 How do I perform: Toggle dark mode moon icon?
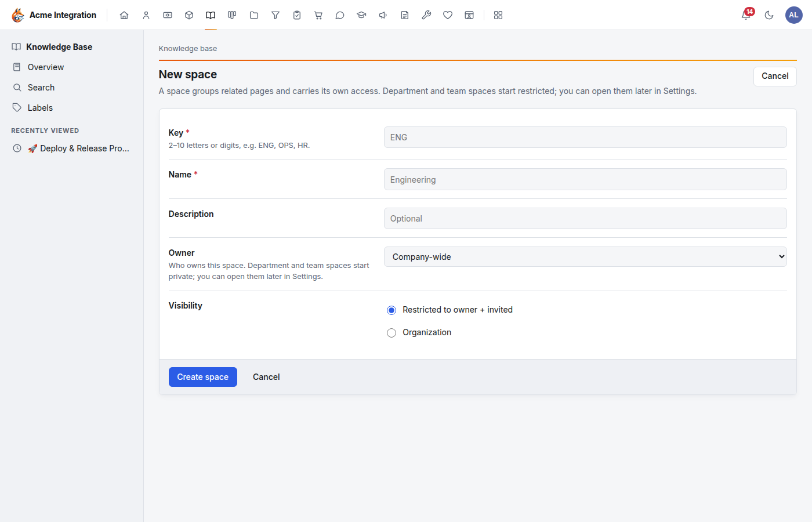769,15
